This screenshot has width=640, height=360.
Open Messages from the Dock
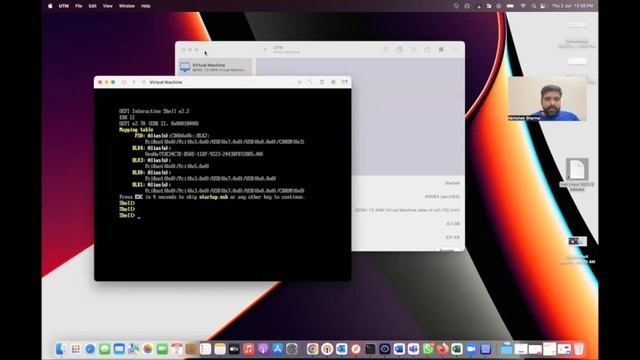tap(104, 349)
